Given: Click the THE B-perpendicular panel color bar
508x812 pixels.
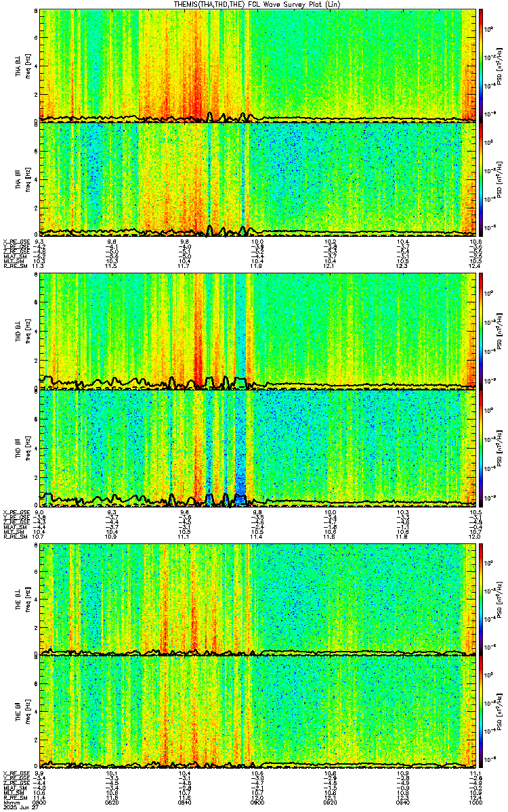Looking at the screenshot, I should click(481, 600).
